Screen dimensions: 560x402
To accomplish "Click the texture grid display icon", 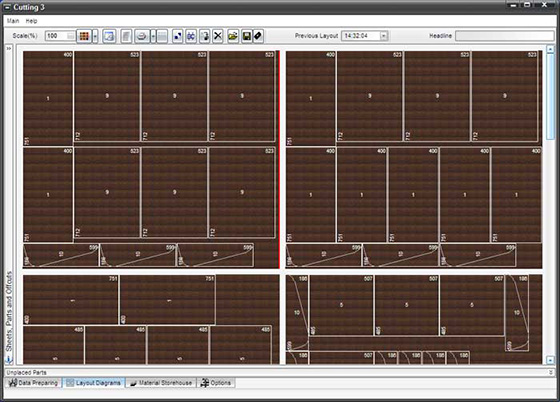I will 84,36.
